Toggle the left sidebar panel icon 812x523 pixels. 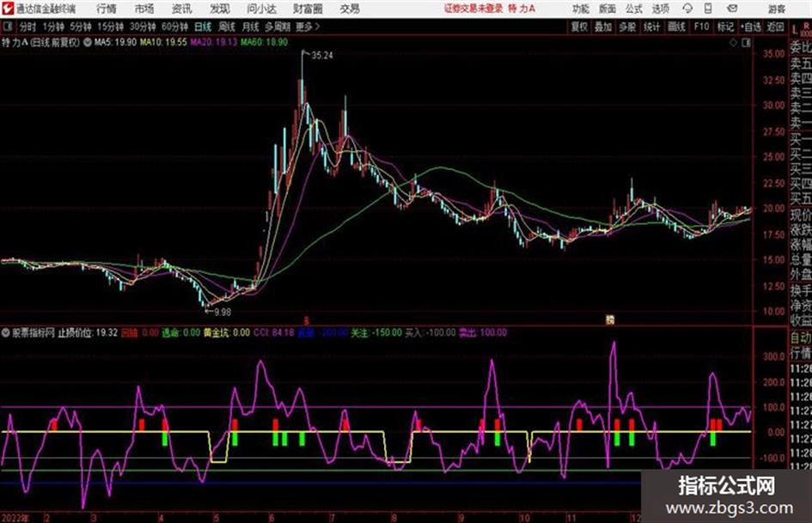point(7,27)
